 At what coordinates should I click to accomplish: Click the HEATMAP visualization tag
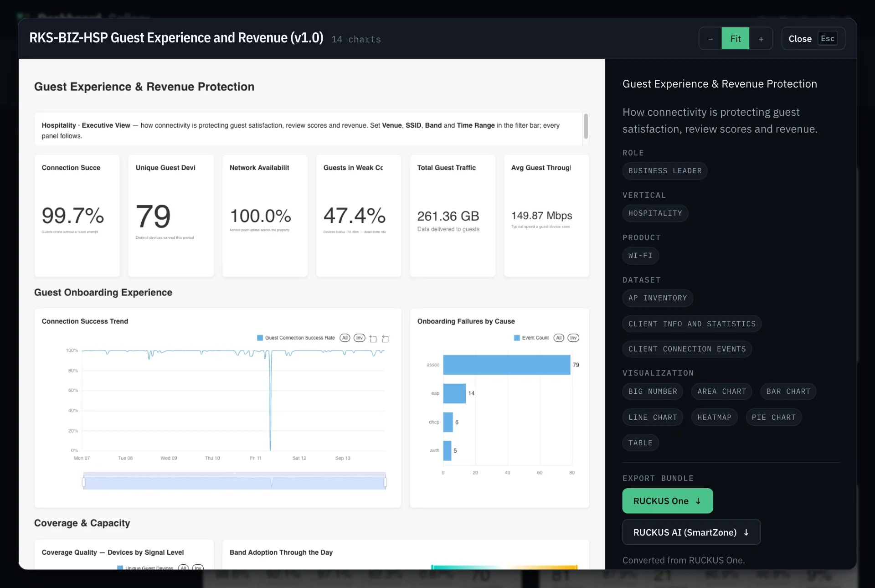pyautogui.click(x=714, y=418)
